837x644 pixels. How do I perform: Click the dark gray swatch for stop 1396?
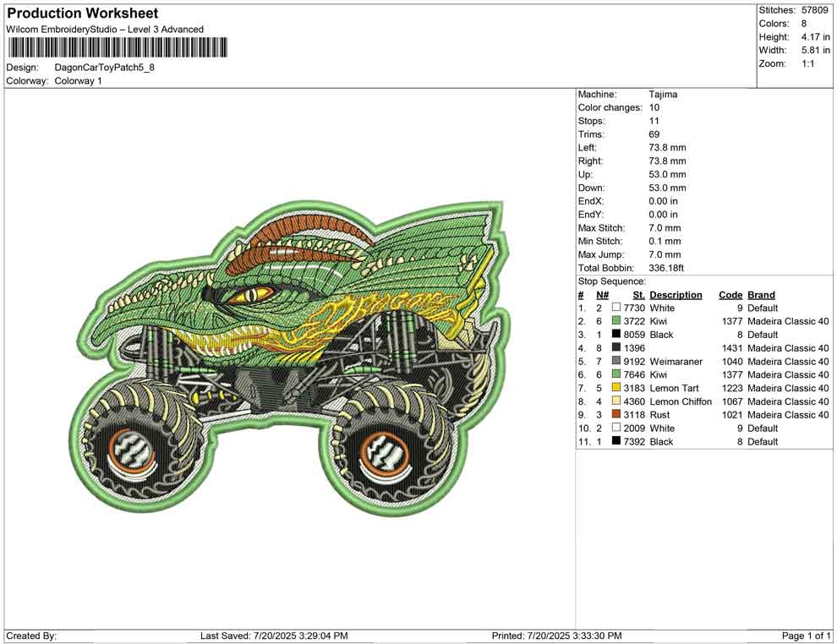point(616,347)
